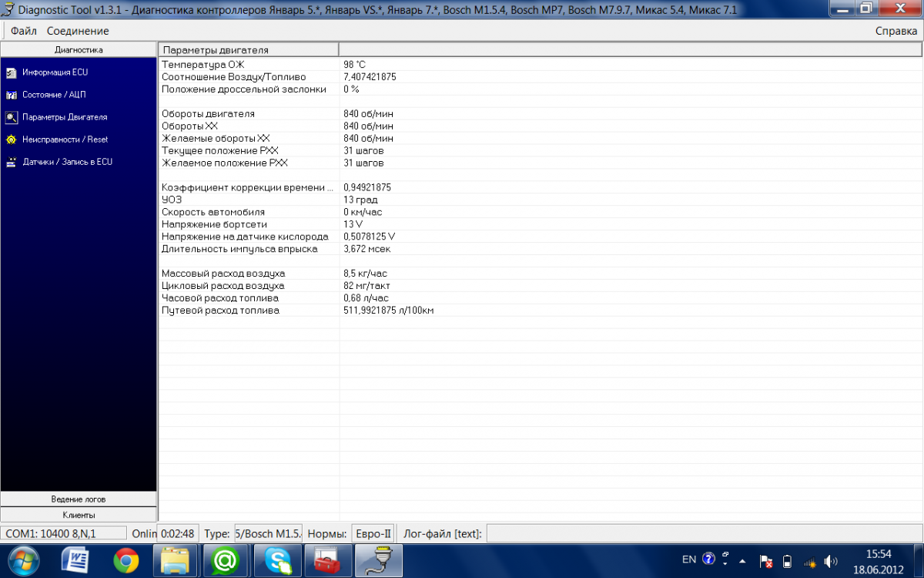This screenshot has width=924, height=578.
Task: Click the Параметры Двигателя magnifier icon
Action: pyautogui.click(x=11, y=117)
